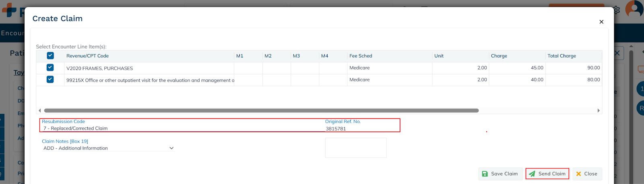
Task: Open the Resubmission Code dropdown
Action: (181, 129)
